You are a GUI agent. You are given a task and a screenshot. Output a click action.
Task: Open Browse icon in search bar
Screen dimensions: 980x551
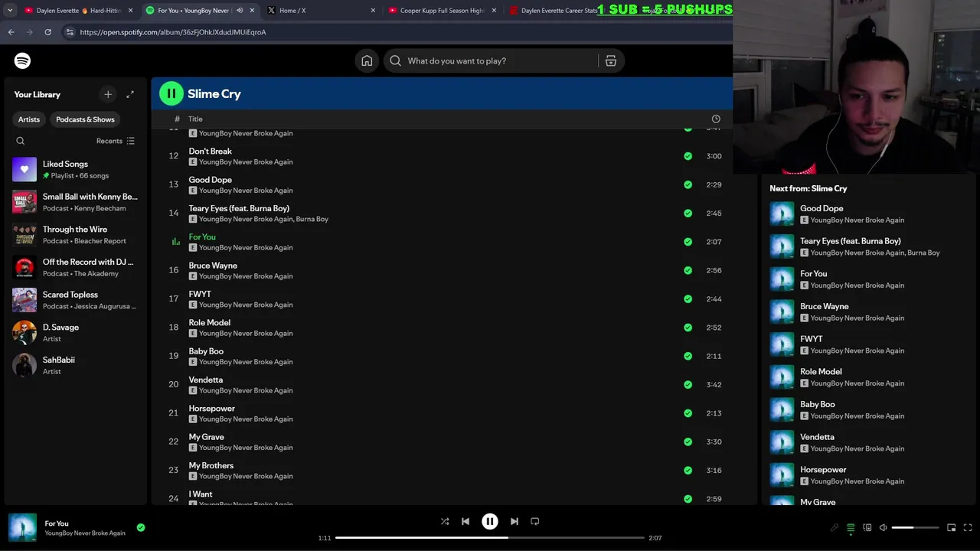click(611, 60)
